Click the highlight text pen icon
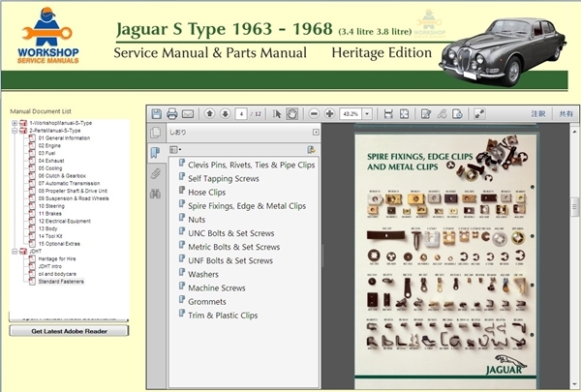 [x=442, y=114]
